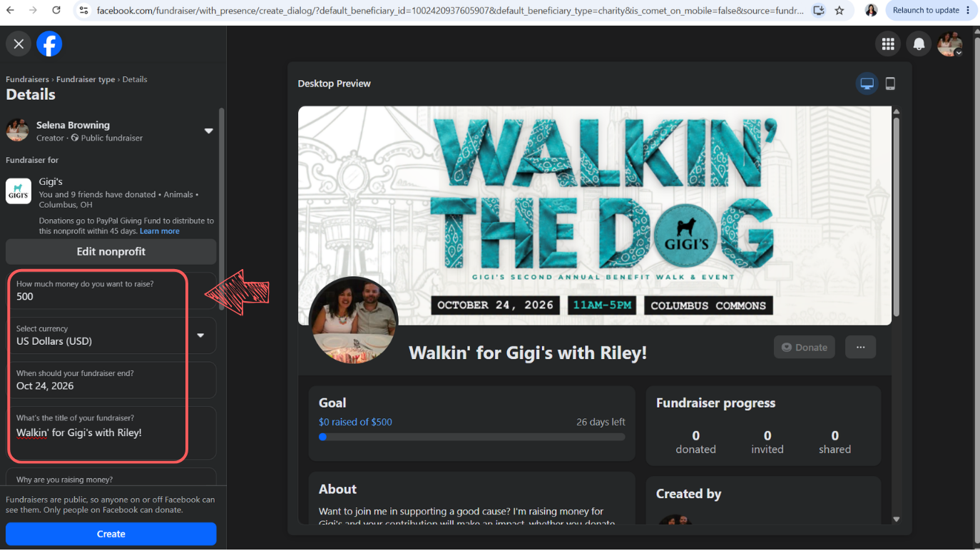980x551 pixels.
Task: Open the Chrome profile avatar
Action: (x=871, y=11)
